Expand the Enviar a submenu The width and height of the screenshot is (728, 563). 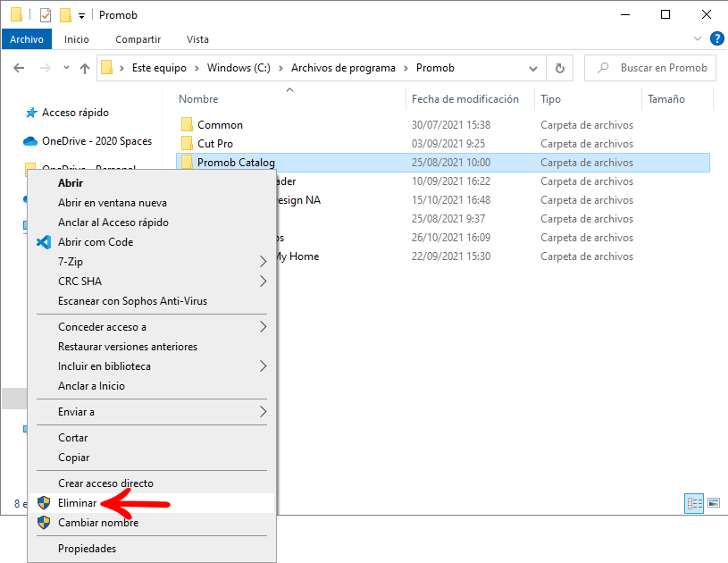(x=152, y=412)
